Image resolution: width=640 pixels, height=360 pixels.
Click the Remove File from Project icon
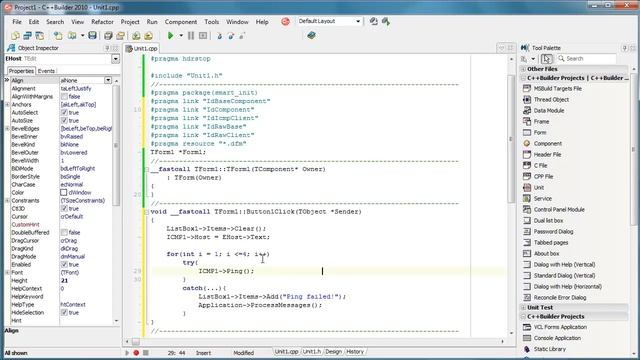pos(148,36)
